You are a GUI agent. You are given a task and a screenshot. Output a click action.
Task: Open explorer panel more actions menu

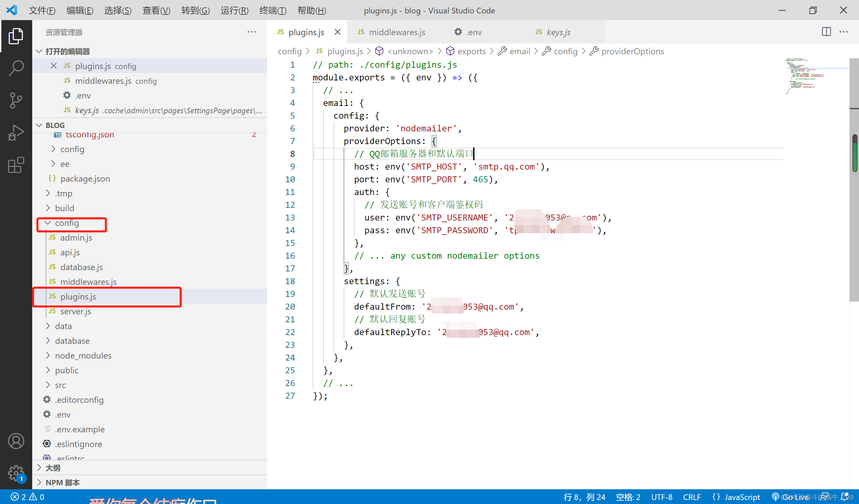[x=252, y=32]
